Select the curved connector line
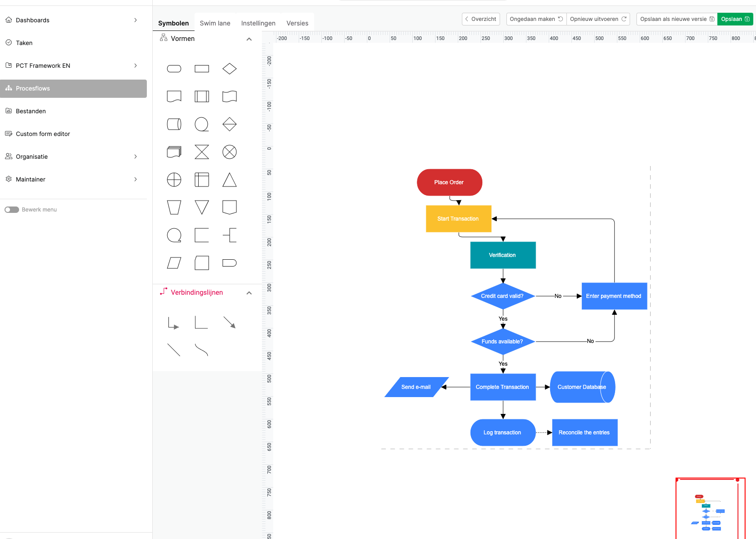 coord(202,350)
